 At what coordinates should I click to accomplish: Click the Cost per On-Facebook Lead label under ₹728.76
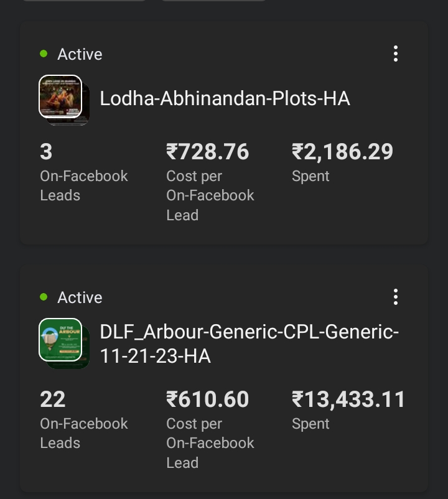click(x=210, y=195)
